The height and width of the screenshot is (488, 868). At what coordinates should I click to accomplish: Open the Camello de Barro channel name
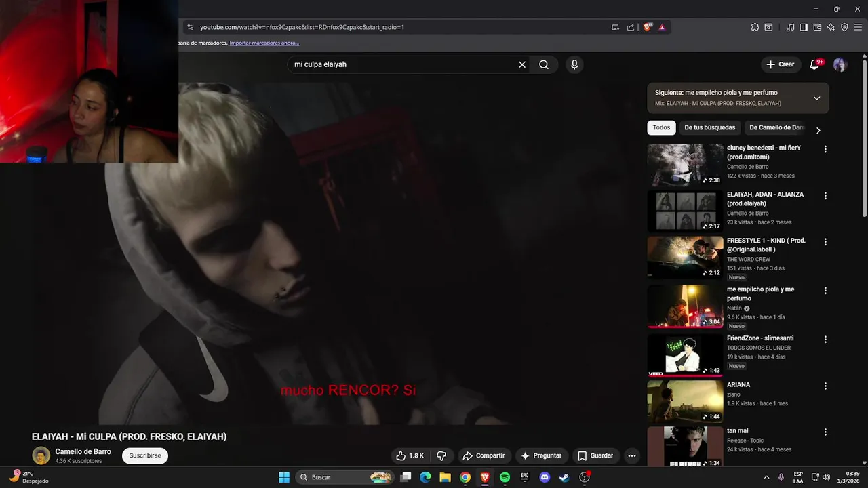[x=83, y=451]
